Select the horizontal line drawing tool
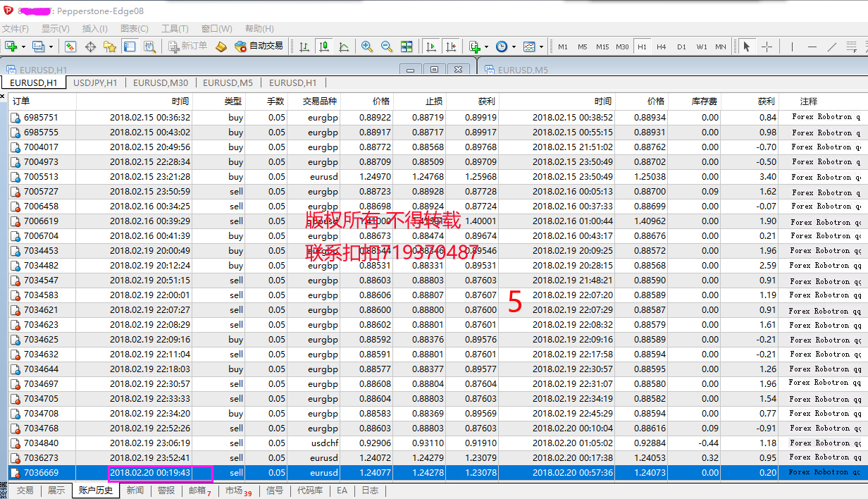 (x=812, y=47)
